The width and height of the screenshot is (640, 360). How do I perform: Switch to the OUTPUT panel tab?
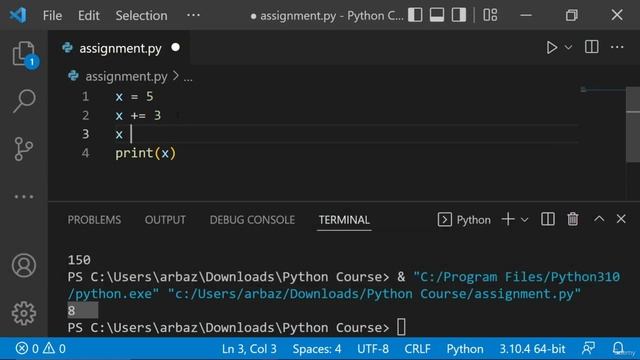165,220
